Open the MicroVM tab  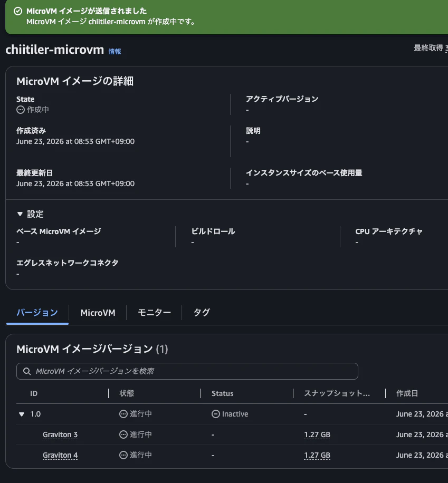tap(98, 313)
